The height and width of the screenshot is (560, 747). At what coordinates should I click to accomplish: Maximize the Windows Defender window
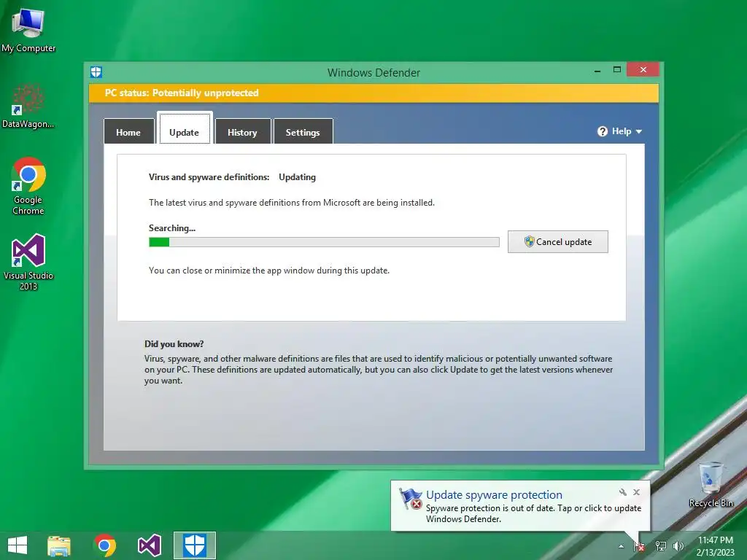[x=617, y=69]
